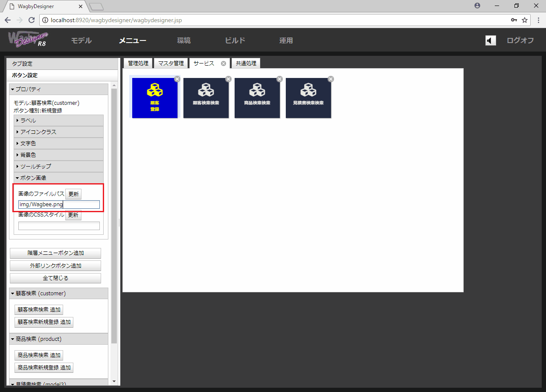Expand the 背景色 section
The width and height of the screenshot is (546, 392).
click(58, 155)
